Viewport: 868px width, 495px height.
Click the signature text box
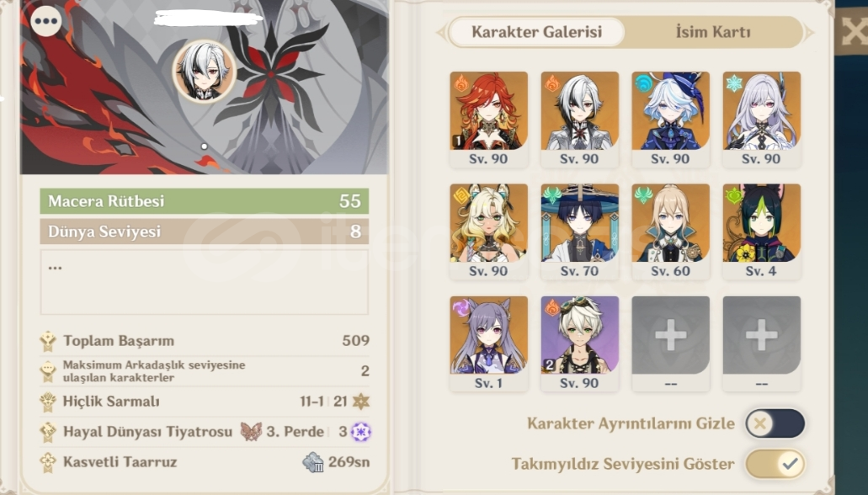pos(205,282)
